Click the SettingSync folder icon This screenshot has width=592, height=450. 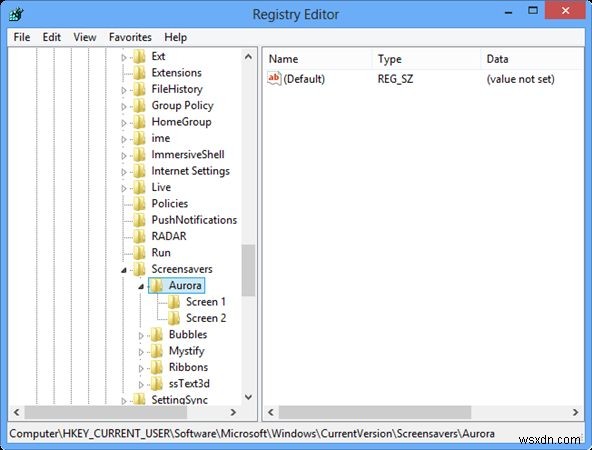pos(139,399)
